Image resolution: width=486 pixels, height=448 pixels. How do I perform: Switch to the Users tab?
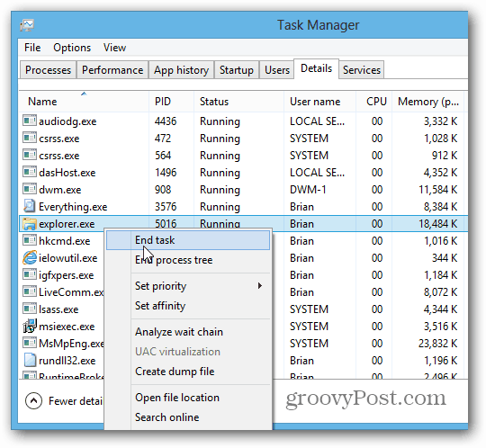coord(277,69)
